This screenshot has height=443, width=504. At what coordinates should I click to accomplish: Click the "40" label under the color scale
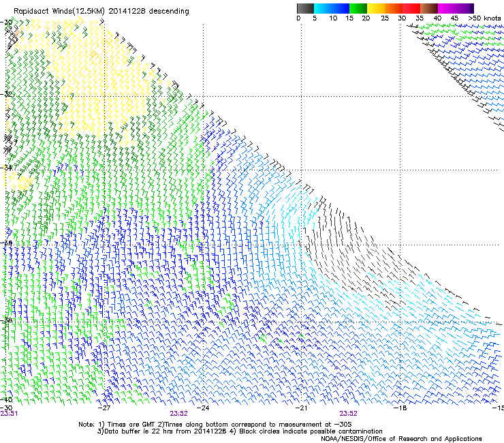pos(437,18)
